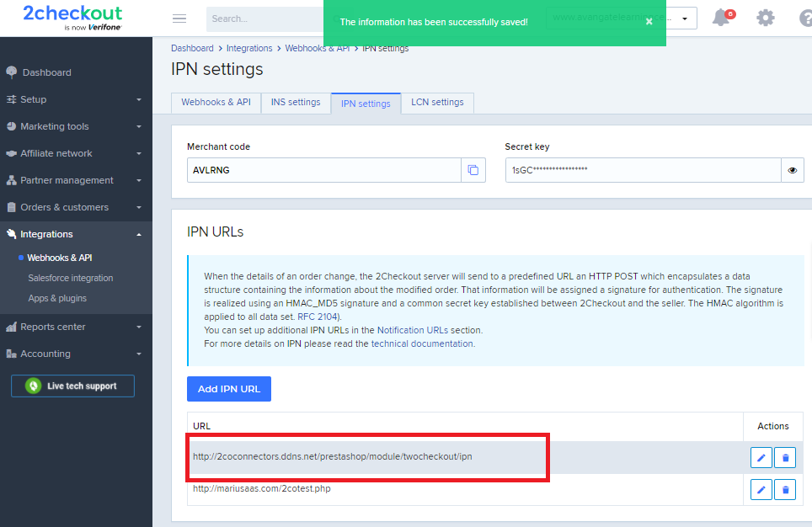The width and height of the screenshot is (812, 527).
Task: Click the green live support phone icon
Action: 33,386
